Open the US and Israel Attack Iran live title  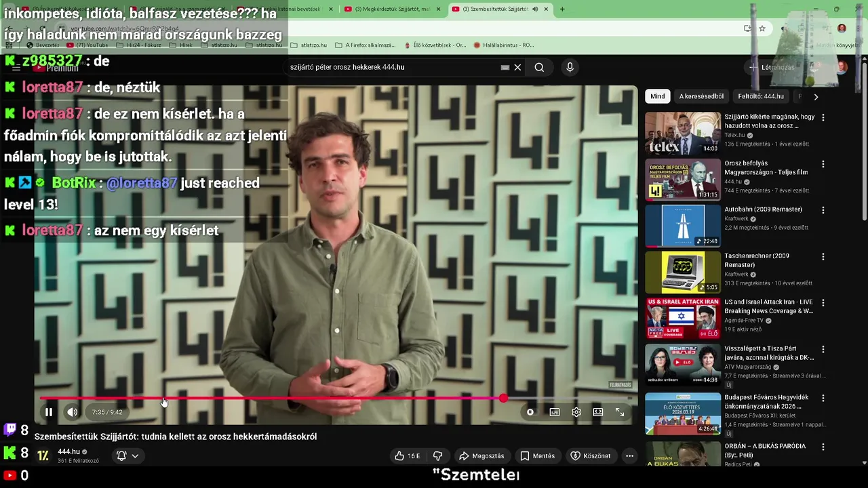[x=768, y=306]
